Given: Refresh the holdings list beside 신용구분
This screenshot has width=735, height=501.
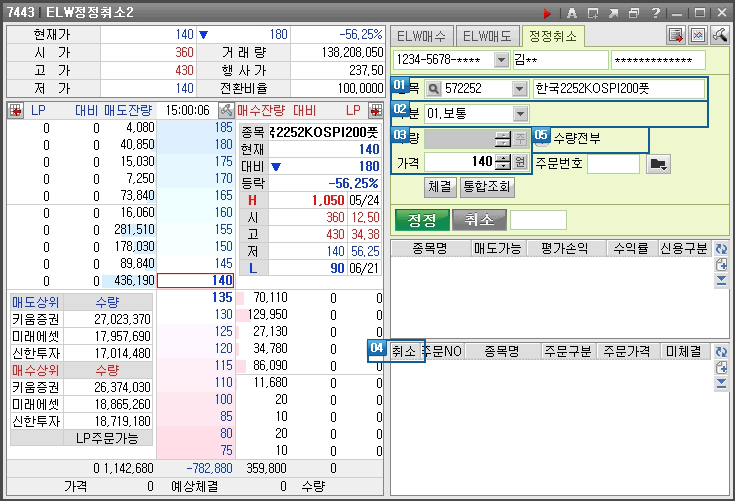Looking at the screenshot, I should (x=721, y=249).
